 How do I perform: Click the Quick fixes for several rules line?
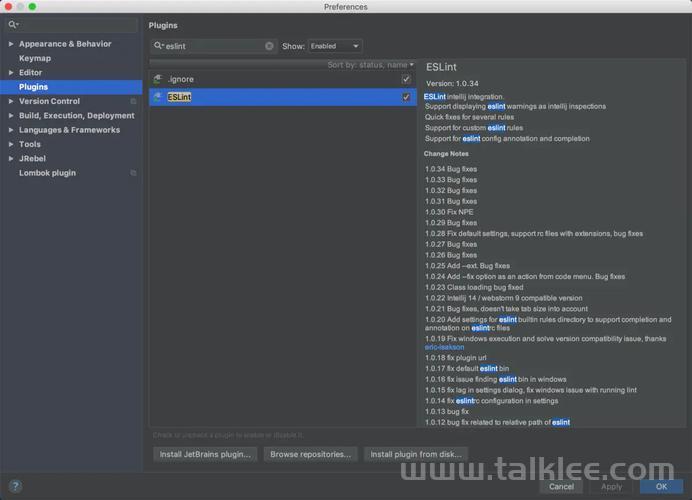coord(469,117)
